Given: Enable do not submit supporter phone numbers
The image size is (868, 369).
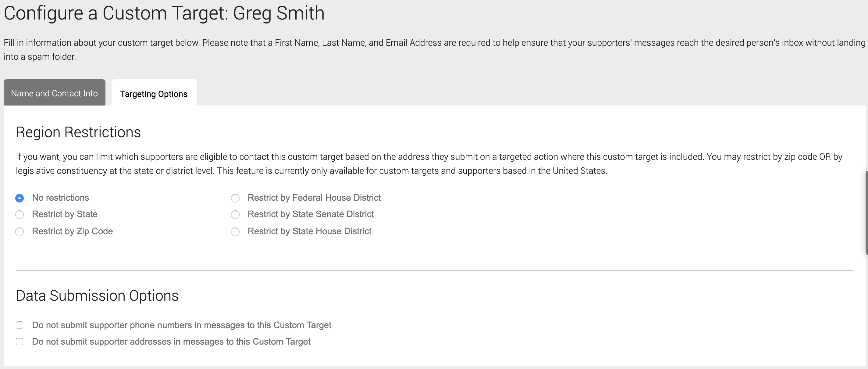Looking at the screenshot, I should coord(20,325).
